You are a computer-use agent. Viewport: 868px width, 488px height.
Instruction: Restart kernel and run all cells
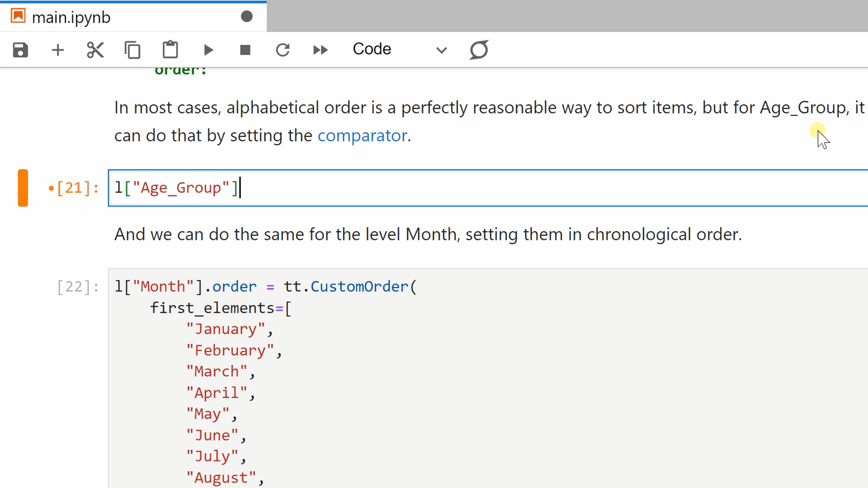pos(320,50)
